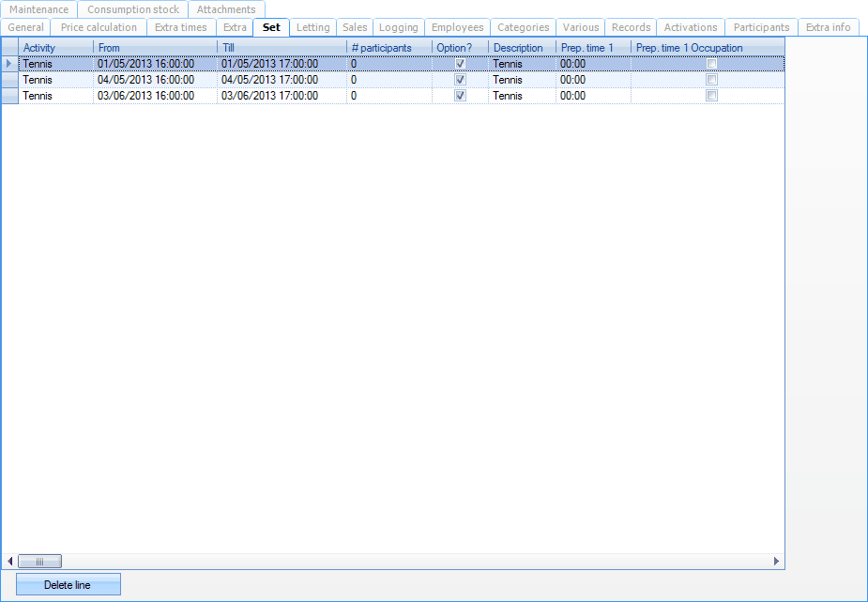
Task: Click the Activity column header
Action: (55, 48)
